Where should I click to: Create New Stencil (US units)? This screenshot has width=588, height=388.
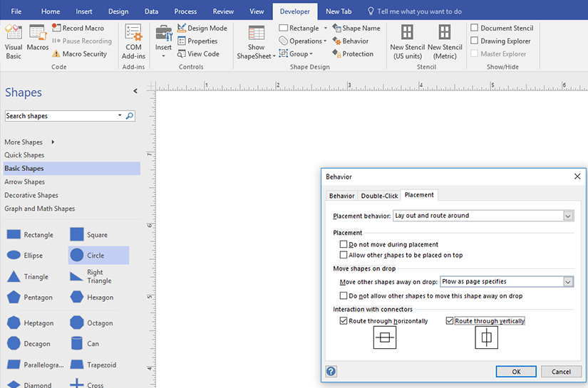tap(406, 41)
